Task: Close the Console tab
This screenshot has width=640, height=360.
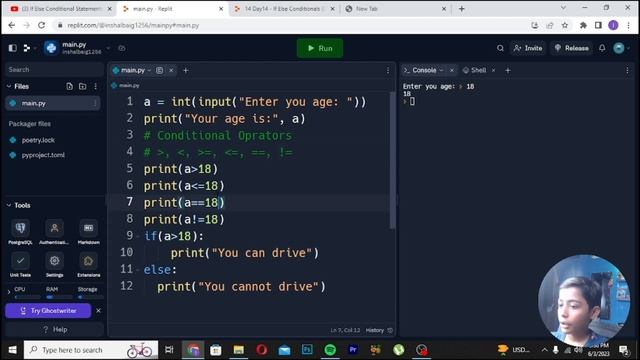Action: (452, 70)
